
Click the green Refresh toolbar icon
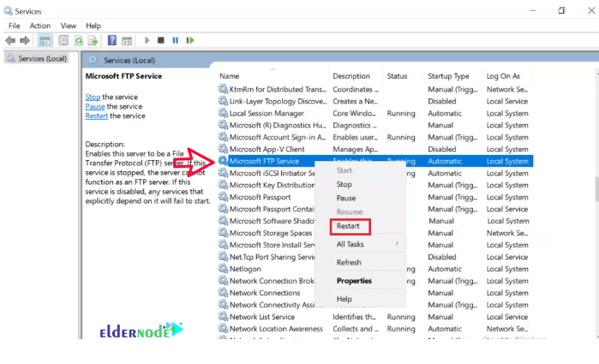click(x=79, y=40)
